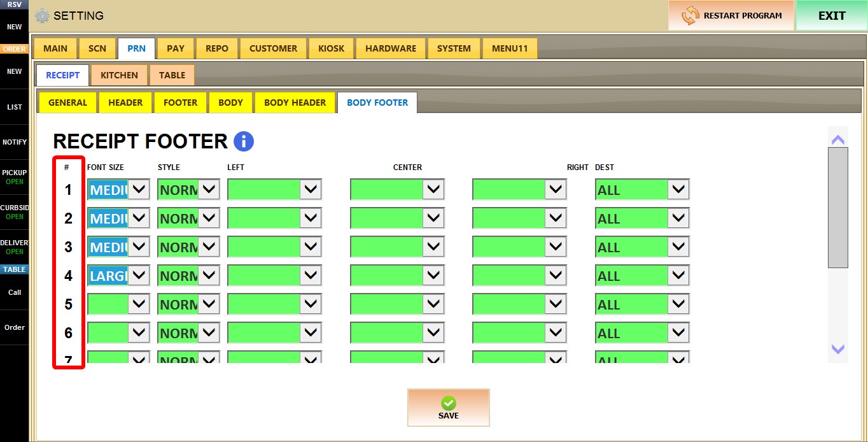Open the MAIN settings tab
The height and width of the screenshot is (442, 868).
click(x=55, y=48)
